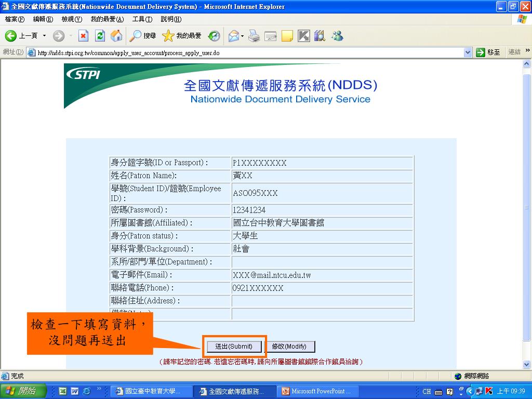The height and width of the screenshot is (399, 532).
Task: Click the 網際網路 zone indicator in the status bar
Action: [x=473, y=376]
